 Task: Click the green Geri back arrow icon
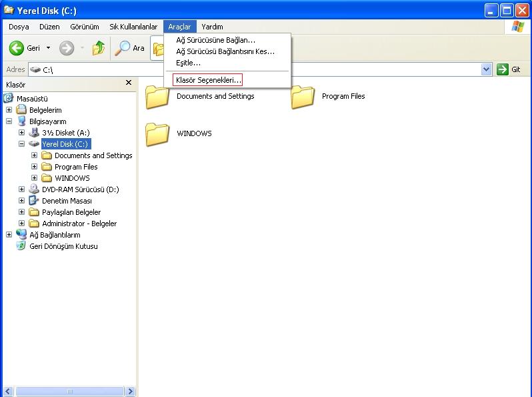click(16, 48)
